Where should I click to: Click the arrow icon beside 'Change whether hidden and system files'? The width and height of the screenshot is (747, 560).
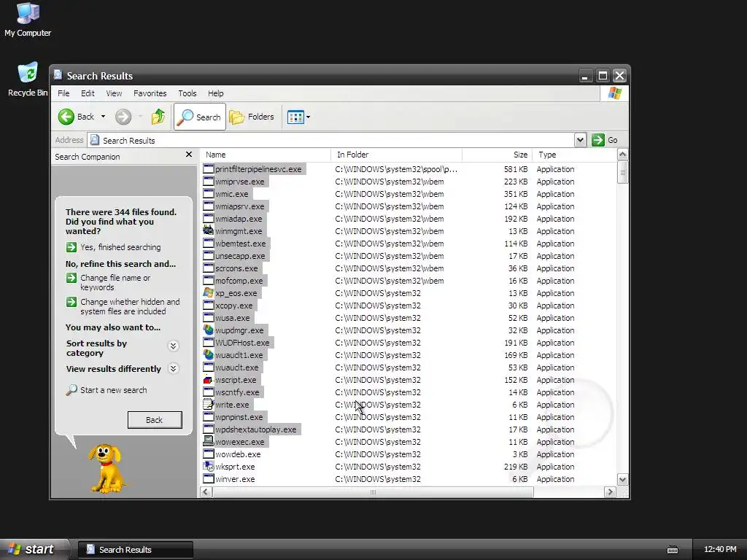click(x=71, y=302)
